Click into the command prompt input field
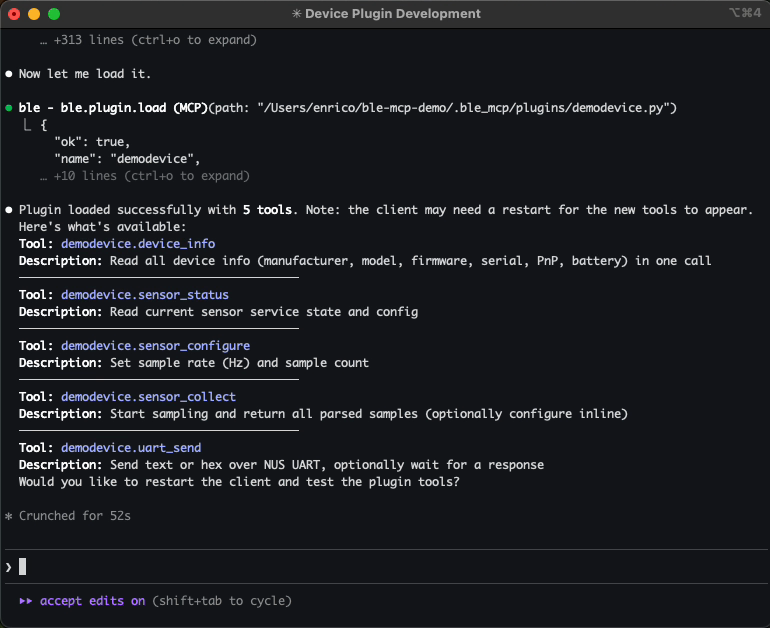 tap(380, 567)
